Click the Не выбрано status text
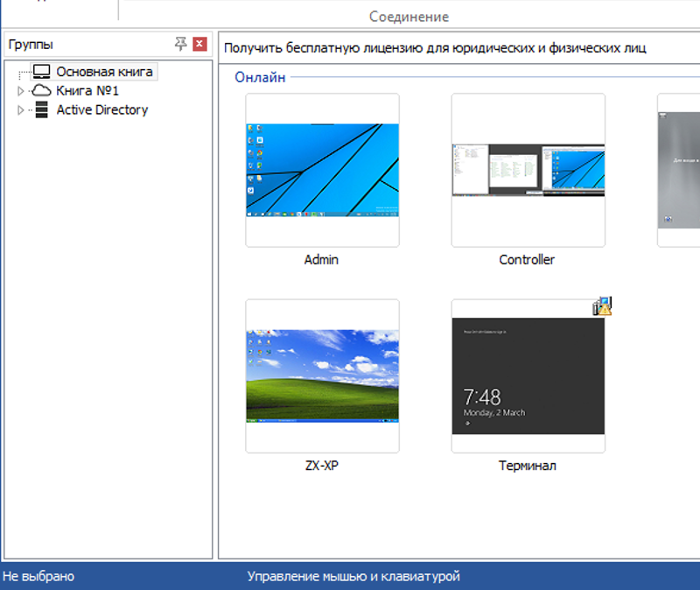The image size is (700, 590). [38, 576]
